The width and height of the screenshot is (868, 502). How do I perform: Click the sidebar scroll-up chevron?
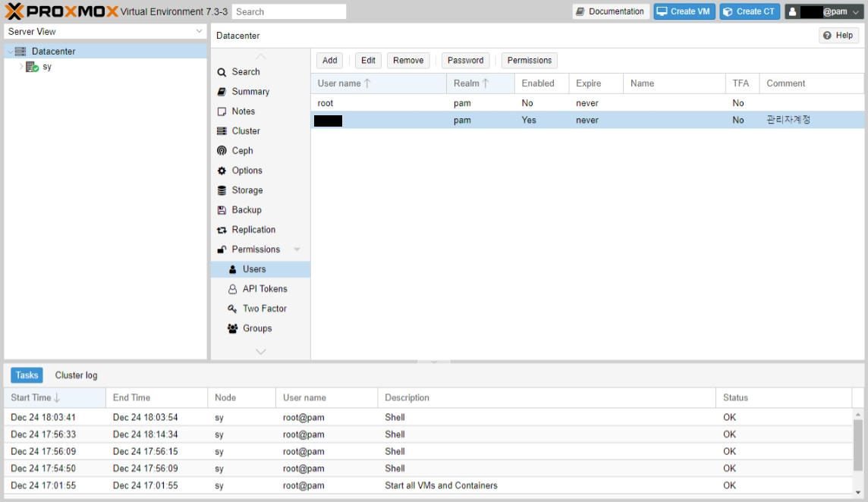coord(261,56)
